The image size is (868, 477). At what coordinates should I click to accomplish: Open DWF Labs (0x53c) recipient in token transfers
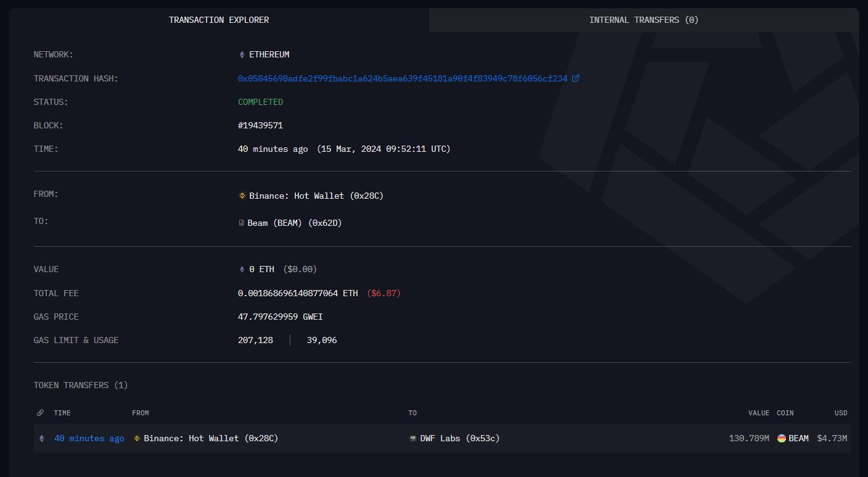(x=459, y=439)
